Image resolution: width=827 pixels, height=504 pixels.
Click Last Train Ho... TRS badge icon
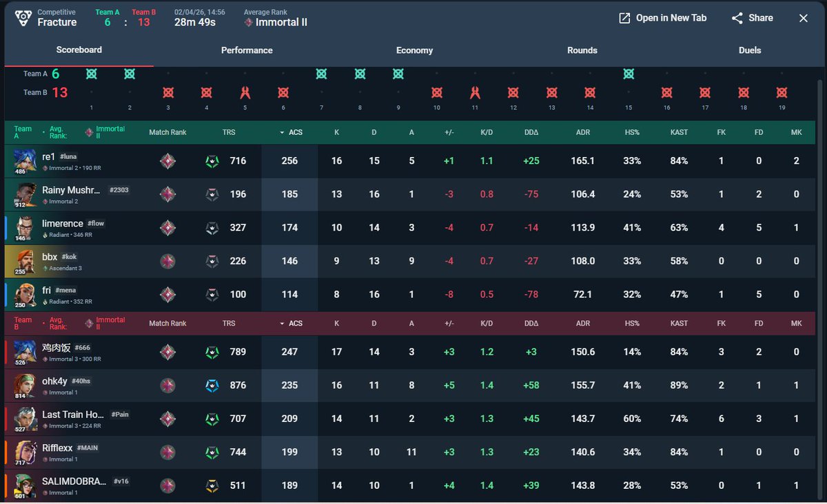pyautogui.click(x=212, y=419)
